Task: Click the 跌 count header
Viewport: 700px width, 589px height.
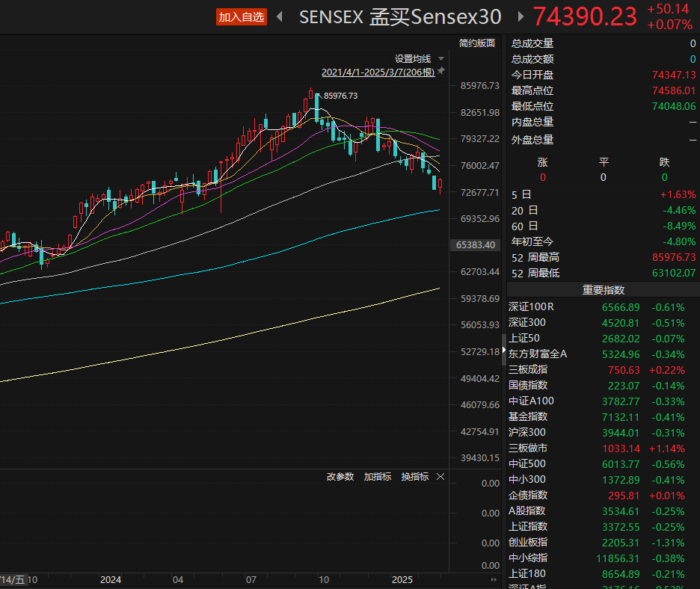Action: coord(664,162)
